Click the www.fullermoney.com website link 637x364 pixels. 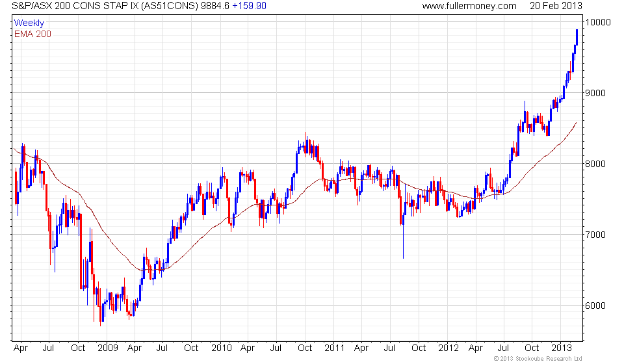pos(469,6)
